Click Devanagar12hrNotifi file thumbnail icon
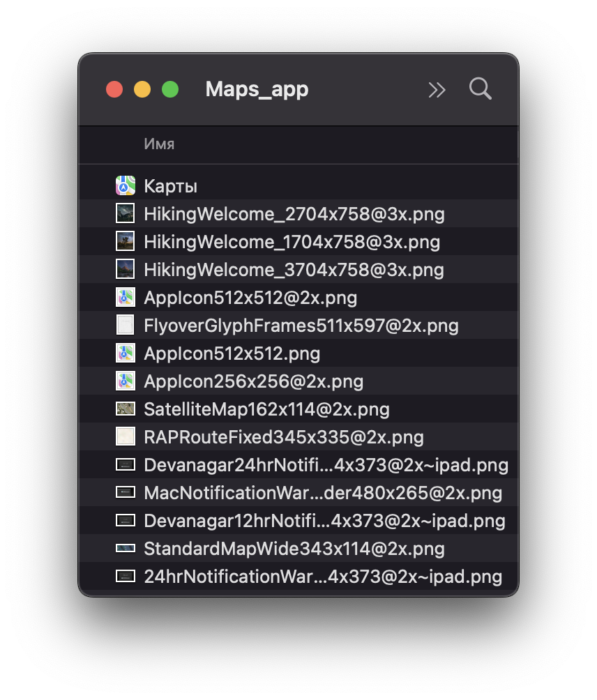This screenshot has height=700, width=597. [x=126, y=521]
